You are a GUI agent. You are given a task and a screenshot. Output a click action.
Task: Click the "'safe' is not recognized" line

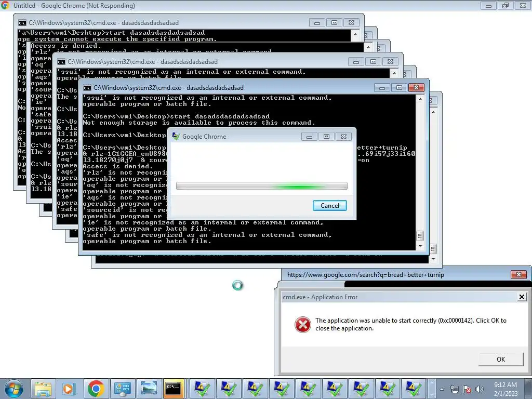click(207, 235)
